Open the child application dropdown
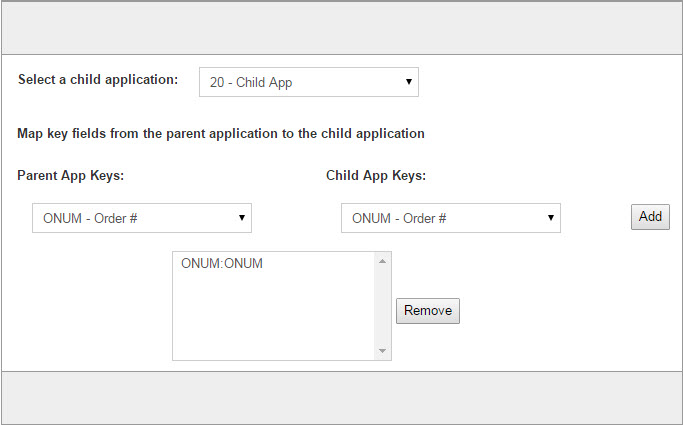This screenshot has height=425, width=683. point(309,82)
